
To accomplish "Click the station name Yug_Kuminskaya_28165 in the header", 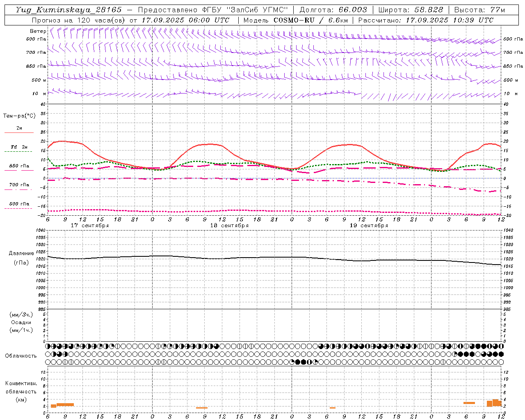I will 69,10.
